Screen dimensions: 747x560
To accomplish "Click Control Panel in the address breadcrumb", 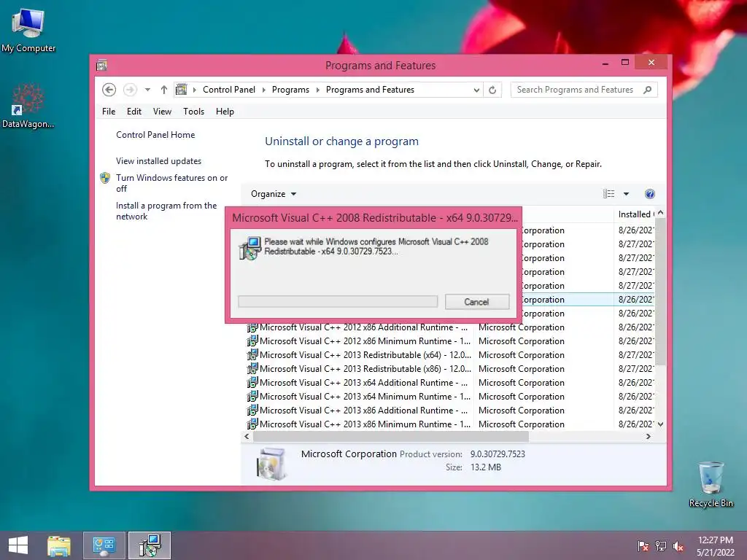I will pos(228,90).
